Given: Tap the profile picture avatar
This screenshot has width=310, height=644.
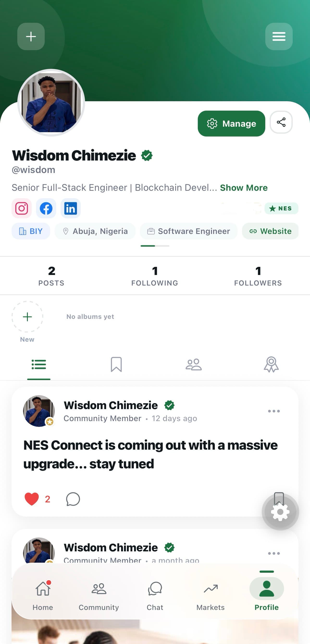Looking at the screenshot, I should coord(51,102).
